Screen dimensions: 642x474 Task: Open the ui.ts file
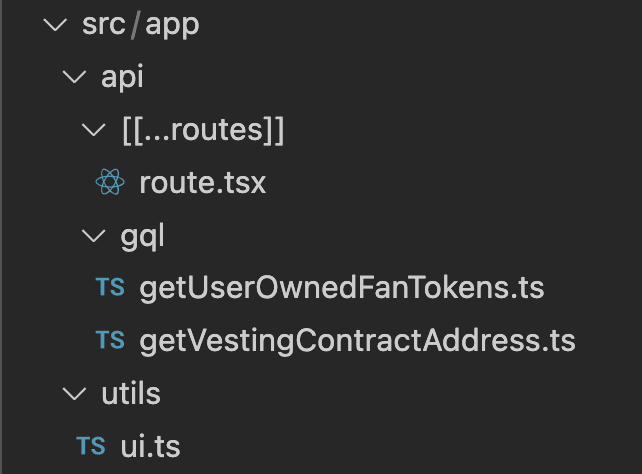150,446
